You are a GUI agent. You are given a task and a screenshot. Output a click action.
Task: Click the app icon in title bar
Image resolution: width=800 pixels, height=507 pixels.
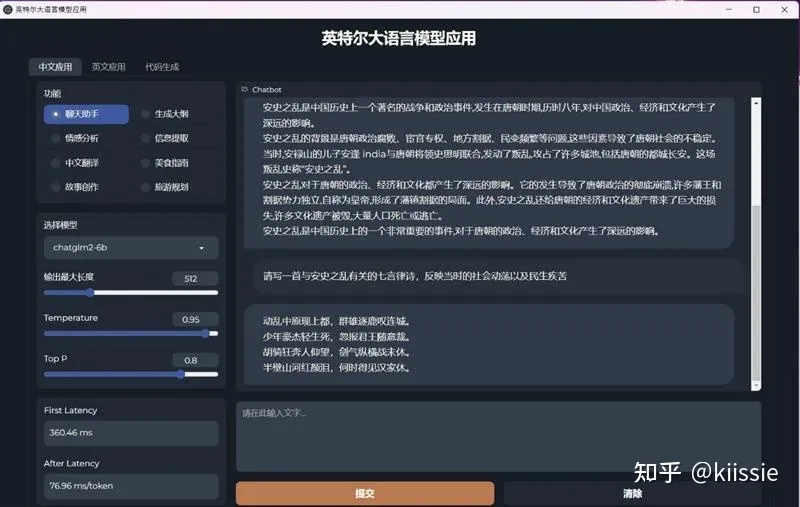pos(8,9)
